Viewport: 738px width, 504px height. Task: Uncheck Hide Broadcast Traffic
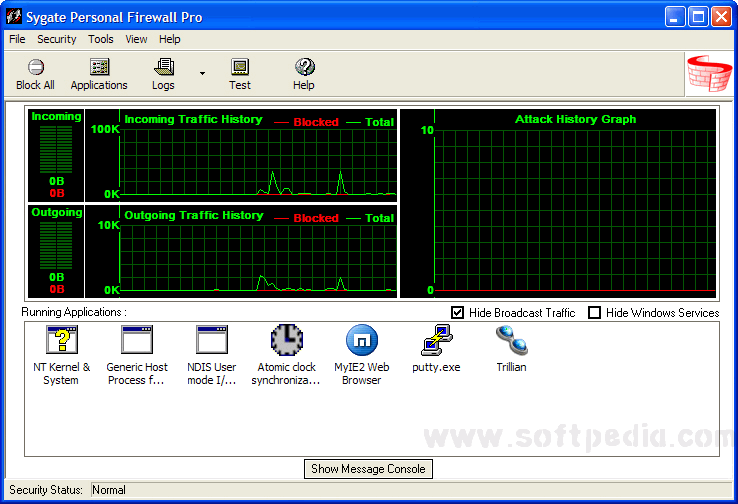(457, 312)
